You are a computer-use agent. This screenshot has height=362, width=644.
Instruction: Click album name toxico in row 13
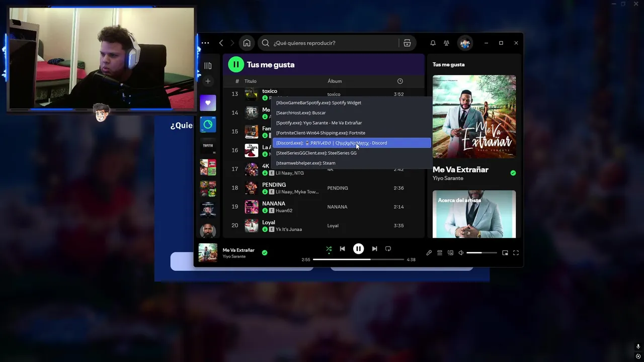[334, 94]
